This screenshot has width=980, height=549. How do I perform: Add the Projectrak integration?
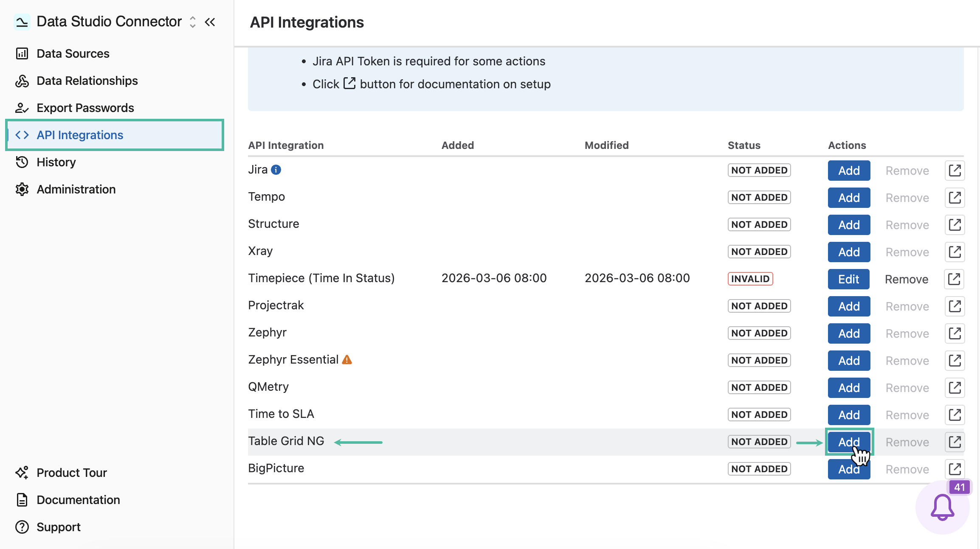tap(849, 306)
